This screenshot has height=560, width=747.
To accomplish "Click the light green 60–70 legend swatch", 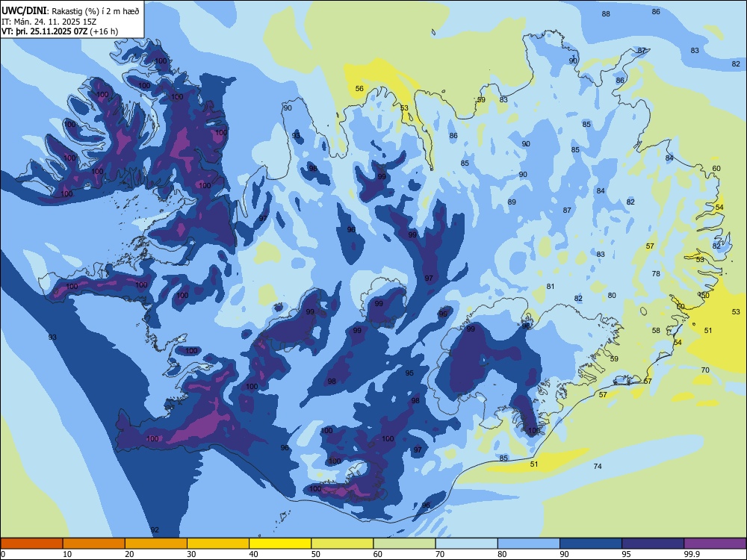I will coord(404,544).
